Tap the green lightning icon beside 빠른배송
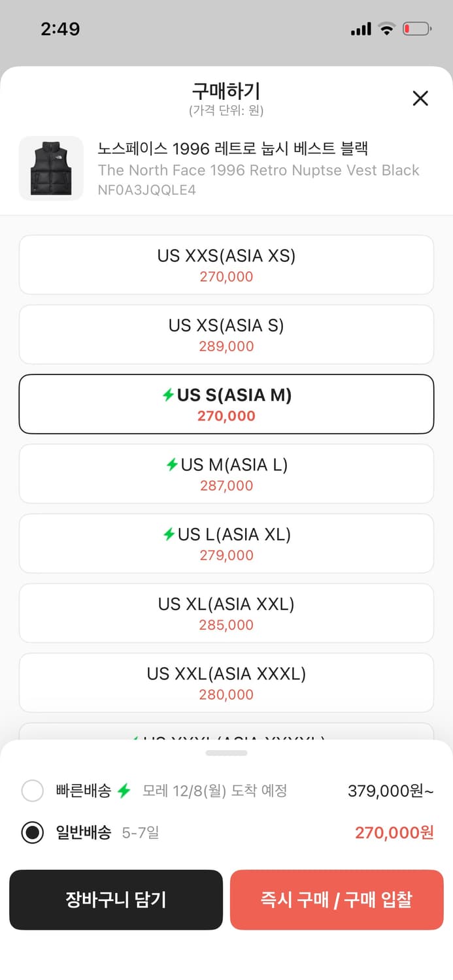 click(x=124, y=791)
